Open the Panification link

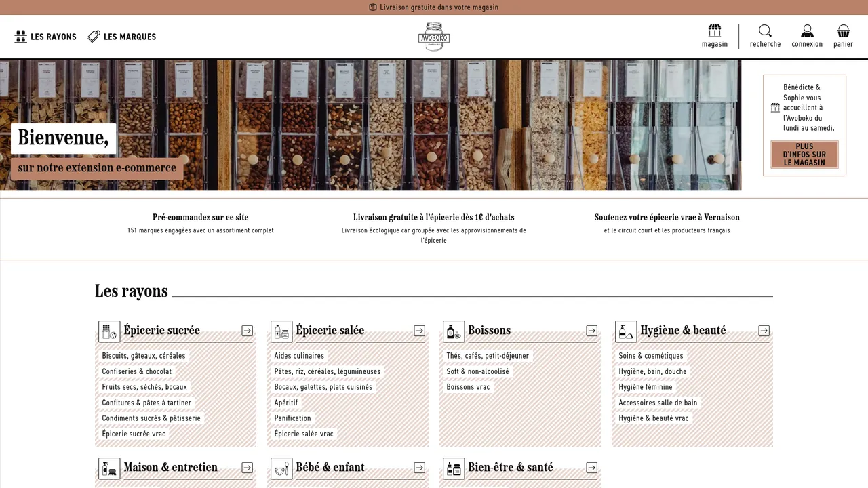click(293, 418)
